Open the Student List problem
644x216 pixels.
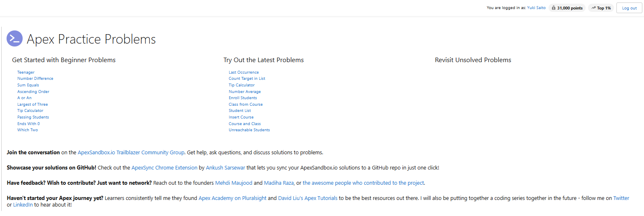click(x=240, y=111)
